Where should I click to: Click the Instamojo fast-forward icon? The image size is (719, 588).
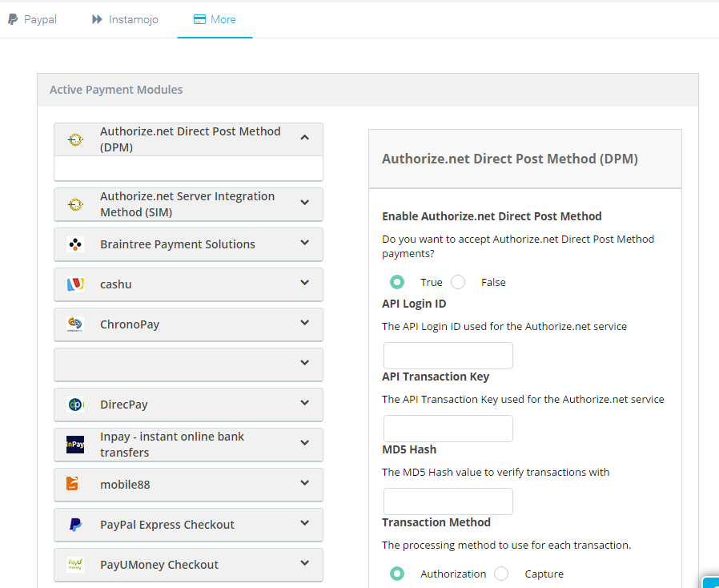(x=97, y=19)
